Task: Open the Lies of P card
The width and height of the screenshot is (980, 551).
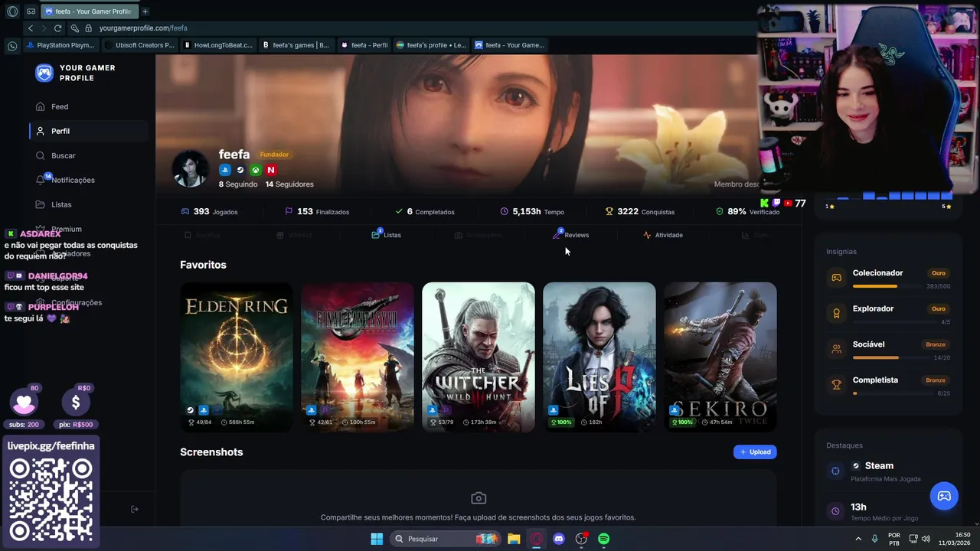Action: tap(599, 357)
